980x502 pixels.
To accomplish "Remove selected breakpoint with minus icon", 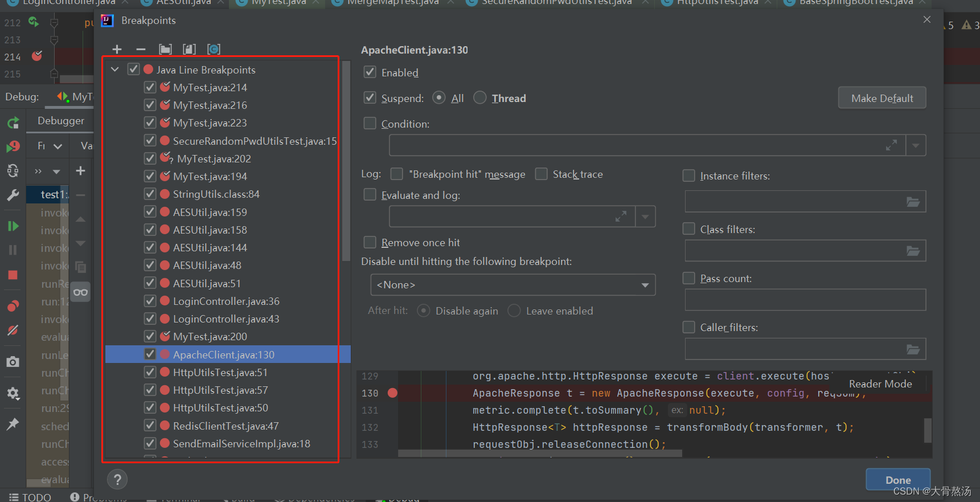I will 141,50.
